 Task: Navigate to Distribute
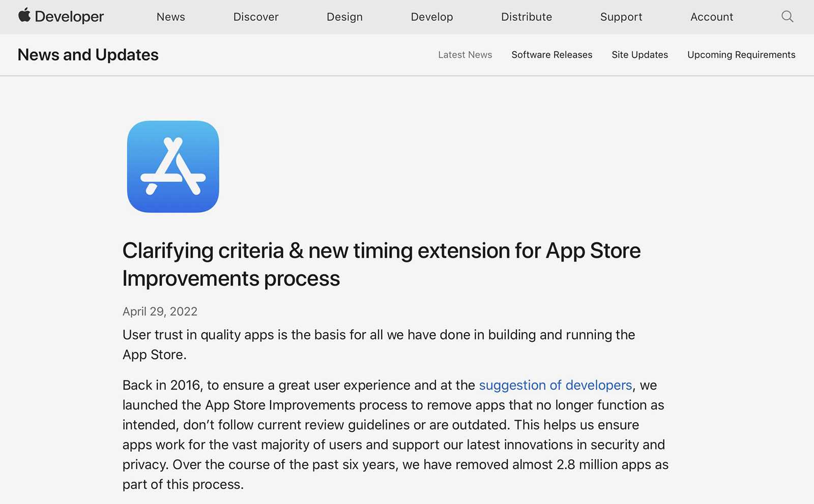pos(526,17)
